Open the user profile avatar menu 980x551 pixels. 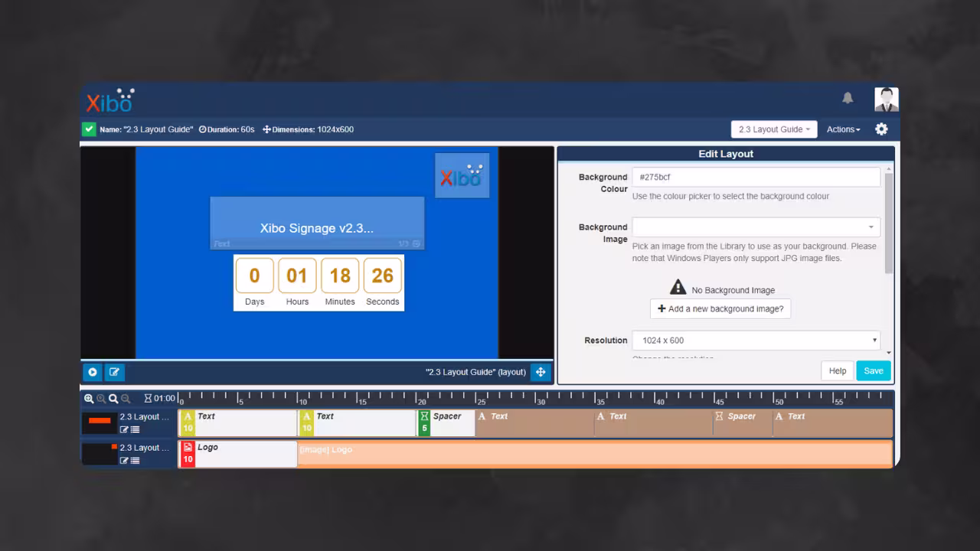(886, 98)
